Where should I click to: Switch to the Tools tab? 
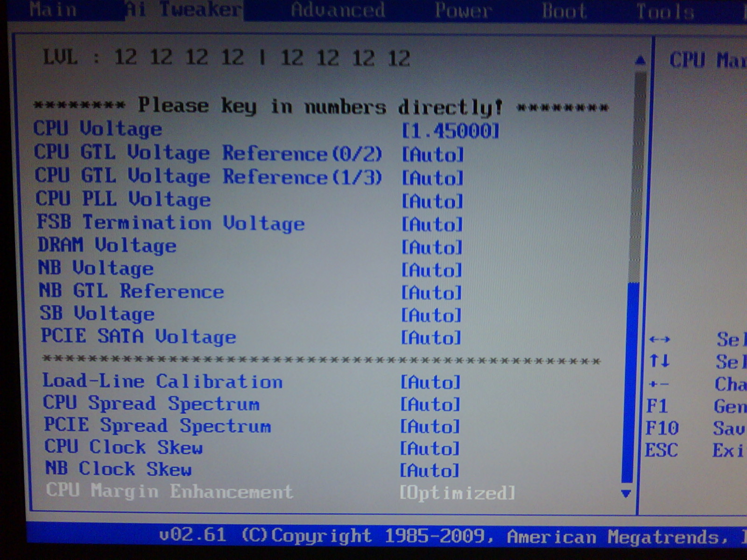tap(665, 11)
